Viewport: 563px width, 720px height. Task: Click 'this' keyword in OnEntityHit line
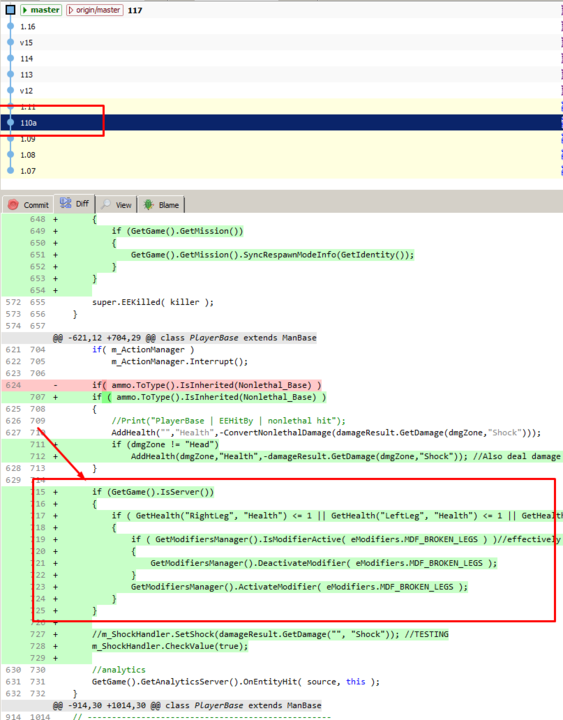point(356,682)
